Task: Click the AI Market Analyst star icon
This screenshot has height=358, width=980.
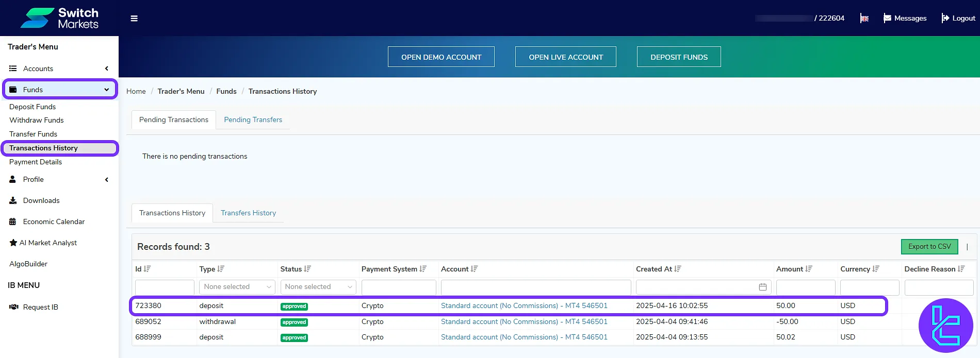Action: coord(13,243)
